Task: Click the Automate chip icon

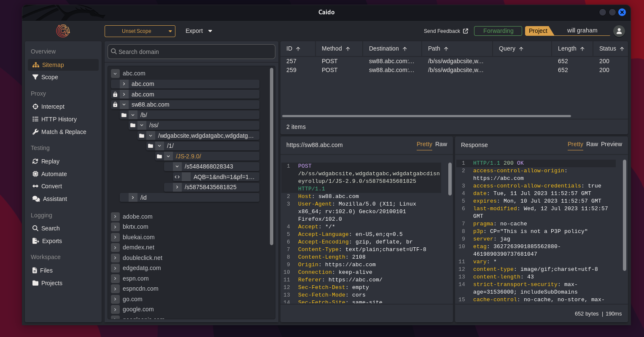Action: pyautogui.click(x=35, y=174)
